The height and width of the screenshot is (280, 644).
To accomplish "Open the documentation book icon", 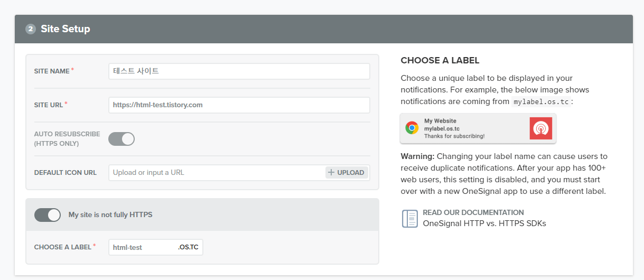I will click(x=409, y=218).
